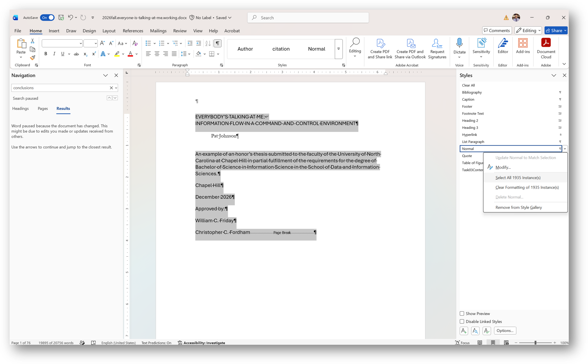
Task: Select the Format Painter brush
Action: pyautogui.click(x=33, y=57)
